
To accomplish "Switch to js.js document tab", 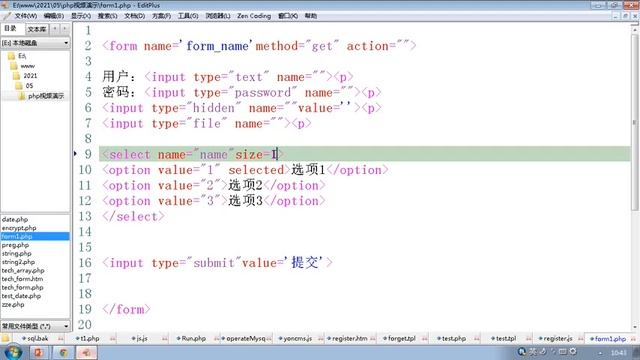I will [142, 339].
